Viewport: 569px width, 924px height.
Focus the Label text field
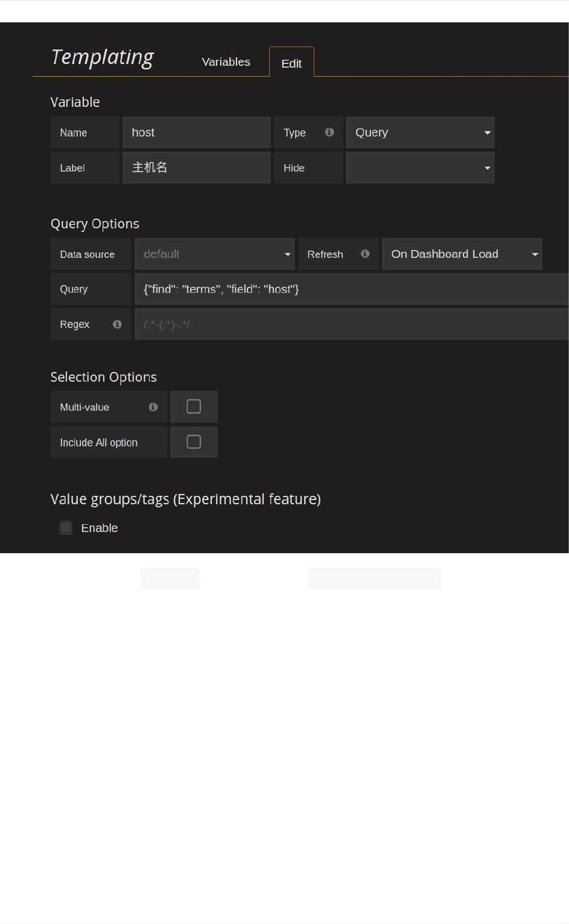click(196, 168)
